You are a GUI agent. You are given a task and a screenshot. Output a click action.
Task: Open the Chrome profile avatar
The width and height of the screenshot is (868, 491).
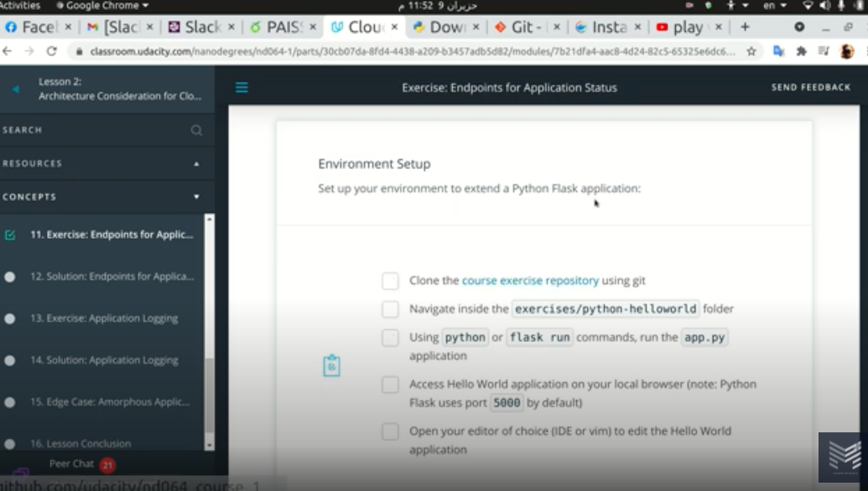847,51
